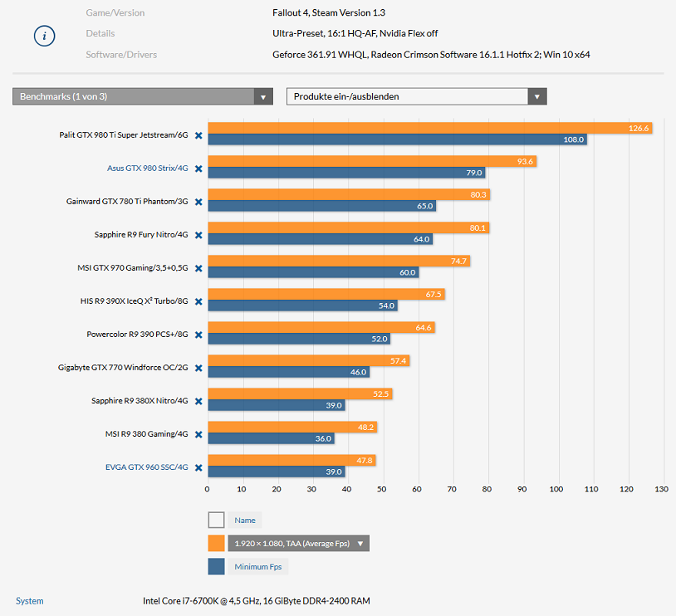Click the blue 52.0 bar for Powercolor
Viewport: 676px width, 616px height.
tap(299, 339)
